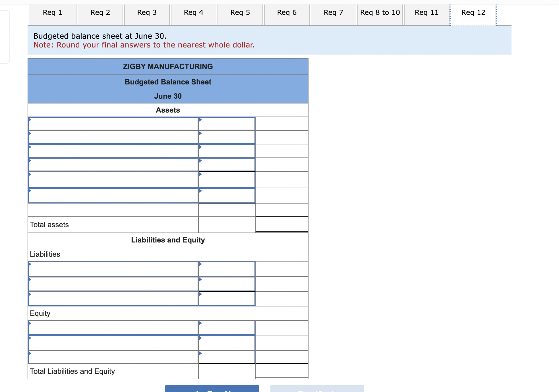The height and width of the screenshot is (392, 559).
Task: Open first equity account name dropdown
Action: tap(113, 328)
